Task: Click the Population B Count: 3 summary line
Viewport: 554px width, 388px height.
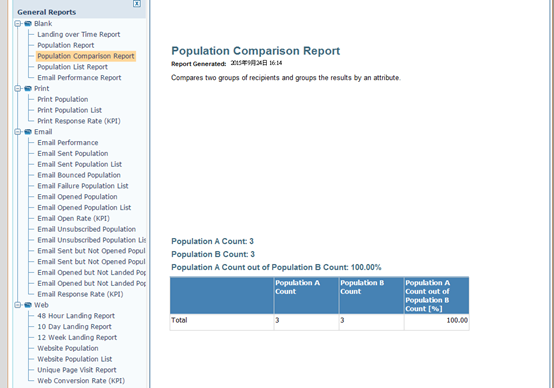Action: pos(213,254)
